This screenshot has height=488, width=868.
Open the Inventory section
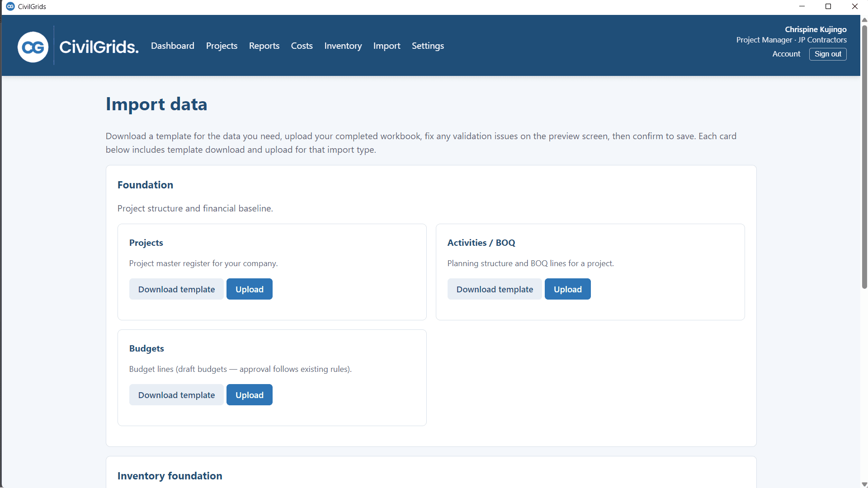pos(343,46)
